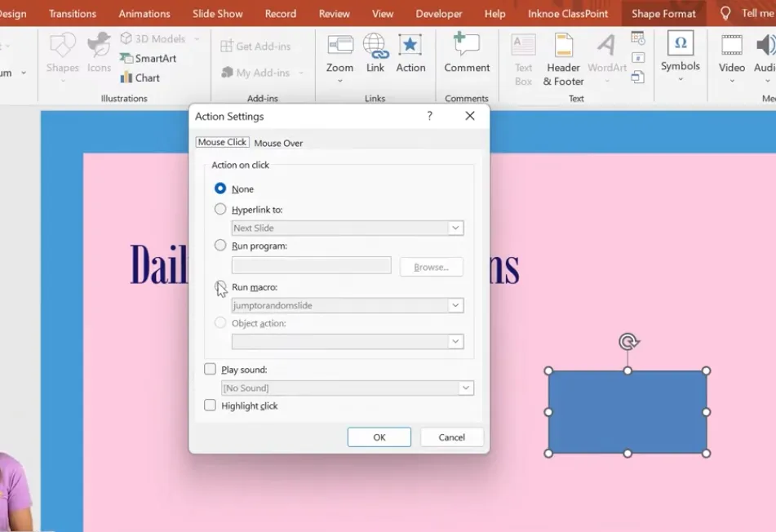
Task: Click the rotate handle above blue rectangle
Action: tap(627, 341)
